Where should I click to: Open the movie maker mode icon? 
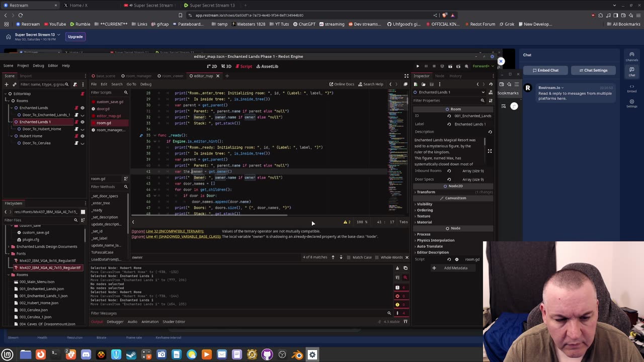466,66
